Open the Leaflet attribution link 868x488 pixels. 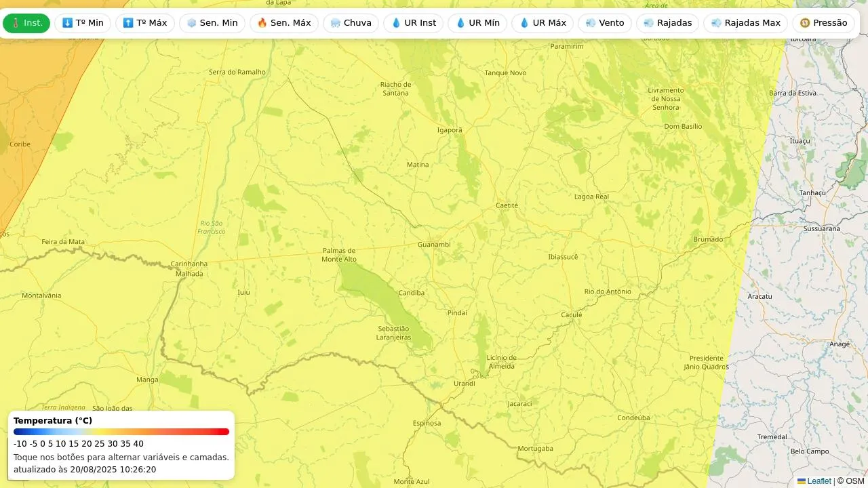(x=818, y=481)
